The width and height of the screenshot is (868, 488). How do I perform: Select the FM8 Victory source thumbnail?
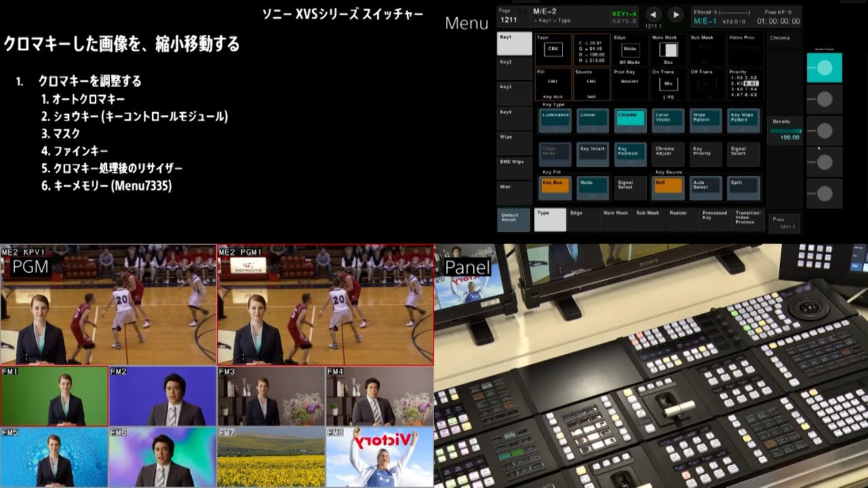379,457
